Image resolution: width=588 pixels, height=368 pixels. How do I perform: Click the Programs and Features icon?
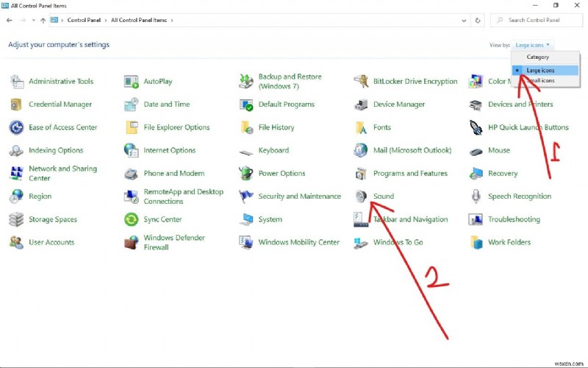pos(361,174)
